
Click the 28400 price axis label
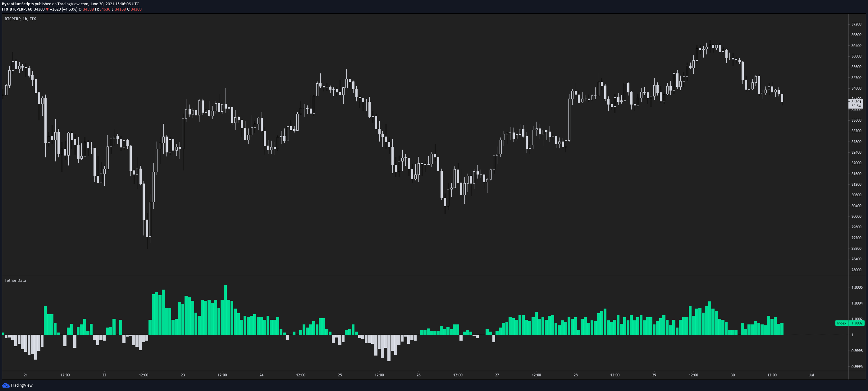click(856, 259)
